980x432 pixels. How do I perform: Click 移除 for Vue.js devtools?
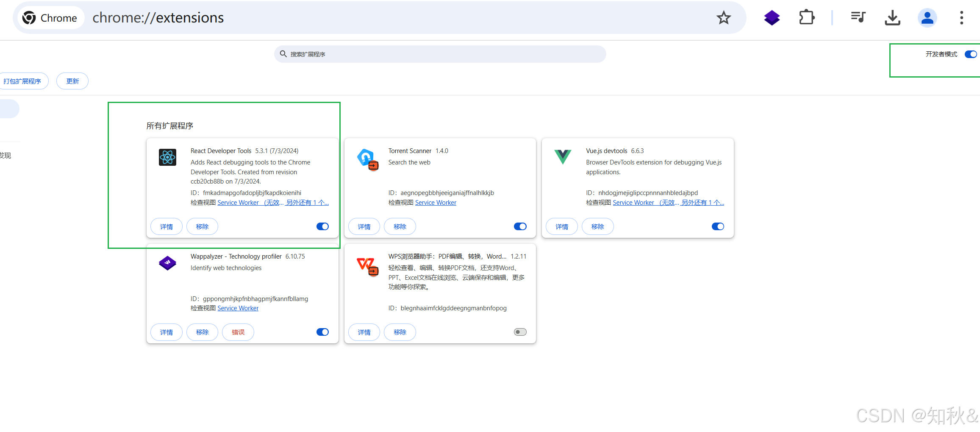click(x=597, y=226)
